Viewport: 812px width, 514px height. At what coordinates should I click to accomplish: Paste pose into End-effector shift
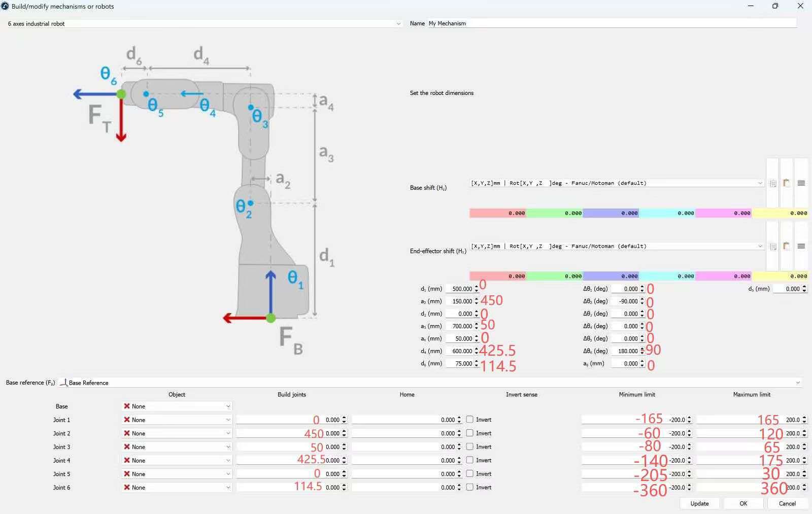tap(786, 246)
